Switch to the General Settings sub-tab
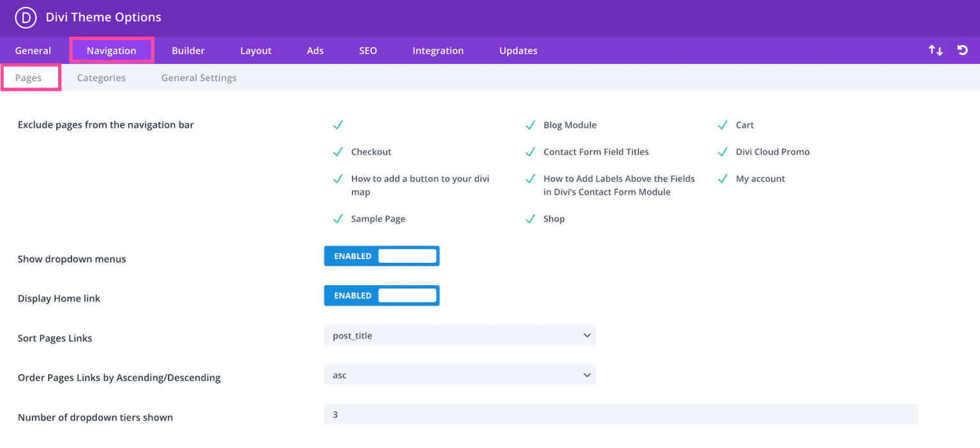Viewport: 980px width, 448px height. pyautogui.click(x=198, y=77)
